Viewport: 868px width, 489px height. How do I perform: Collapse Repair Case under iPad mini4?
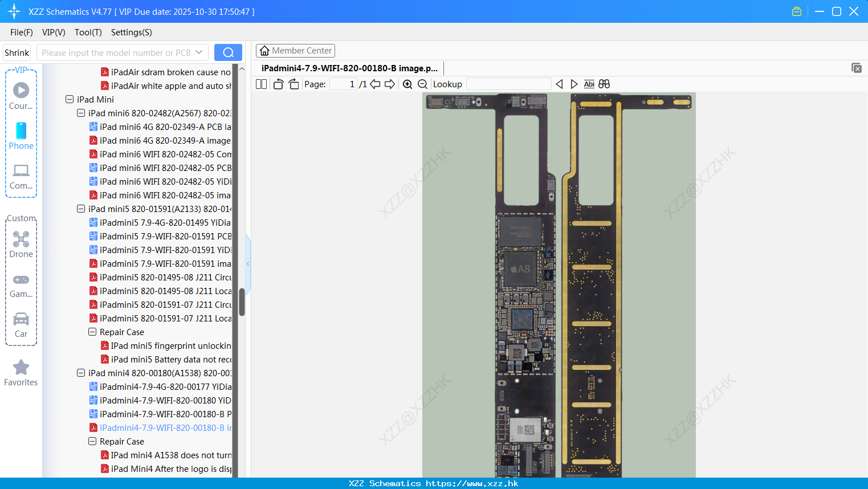pos(92,441)
